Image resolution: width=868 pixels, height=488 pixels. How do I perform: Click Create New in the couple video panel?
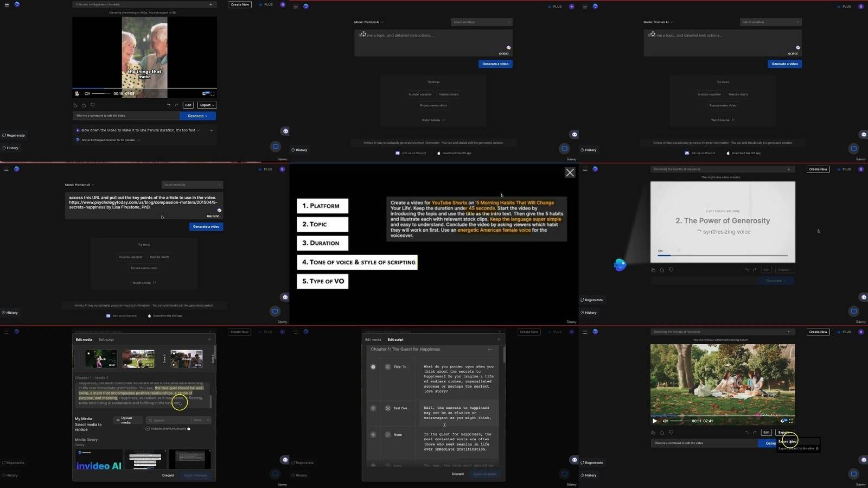coord(240,4)
